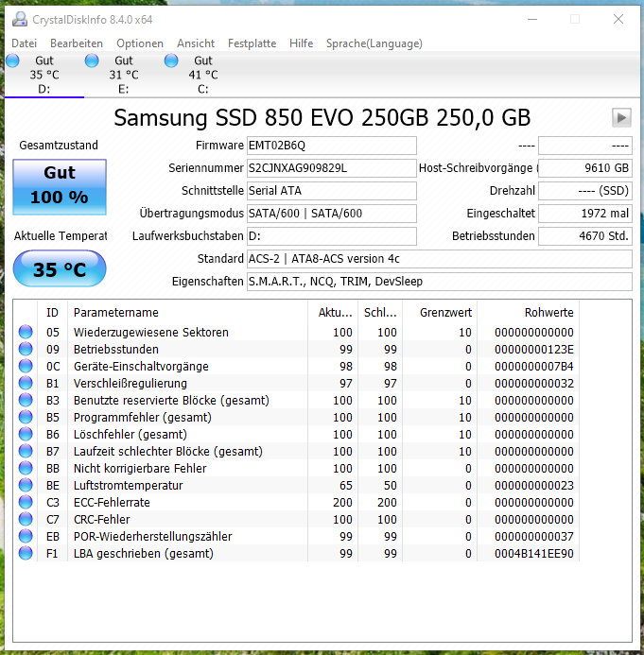644x655 pixels.
Task: Select drive C: tab at 41 °C
Action: pos(203,75)
